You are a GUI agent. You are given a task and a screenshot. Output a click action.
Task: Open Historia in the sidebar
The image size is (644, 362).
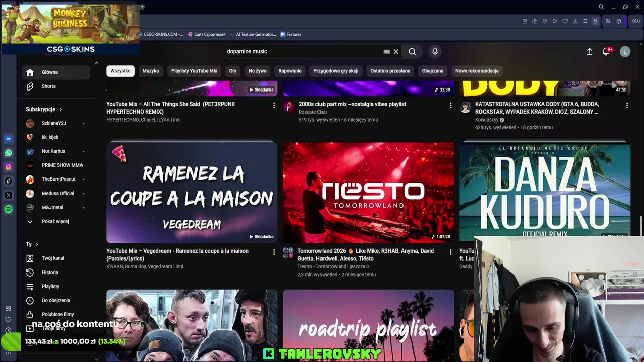click(x=55, y=273)
